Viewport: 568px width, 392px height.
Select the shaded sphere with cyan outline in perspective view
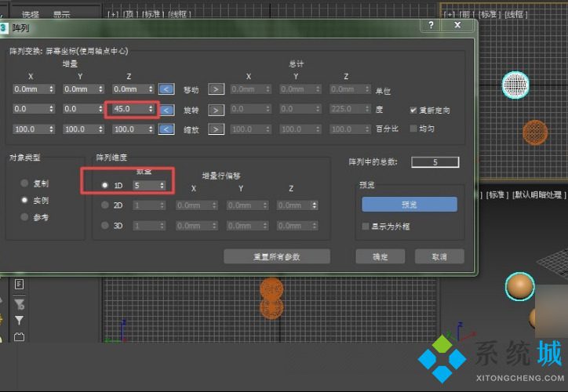coord(520,286)
